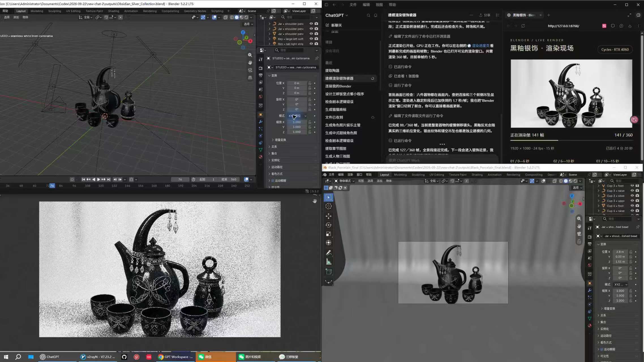Screen dimensions: 644x362
Task: Click perspective/orthographic grid icon in upper Blender viewport
Action: (250, 77)
